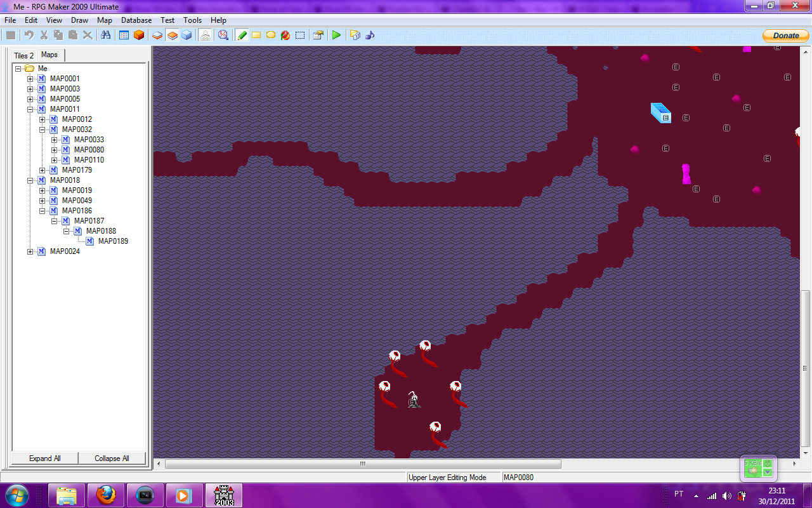Select the dashed Selection tool
This screenshot has height=508, width=812.
click(x=300, y=36)
